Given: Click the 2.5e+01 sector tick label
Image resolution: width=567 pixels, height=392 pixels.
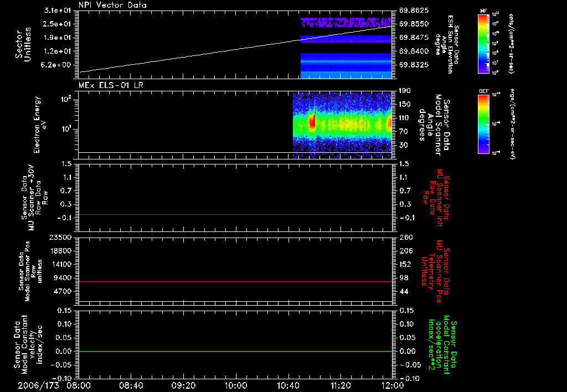Looking at the screenshot, I should pyautogui.click(x=58, y=24).
